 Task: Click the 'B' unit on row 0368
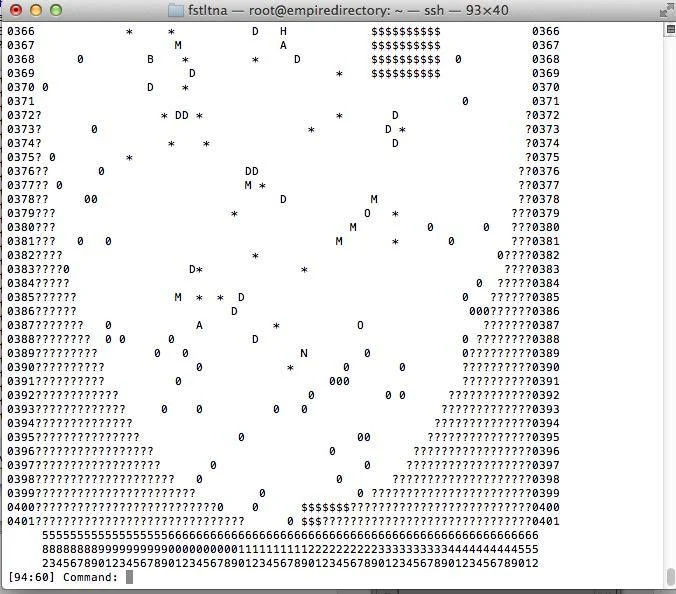[150, 59]
